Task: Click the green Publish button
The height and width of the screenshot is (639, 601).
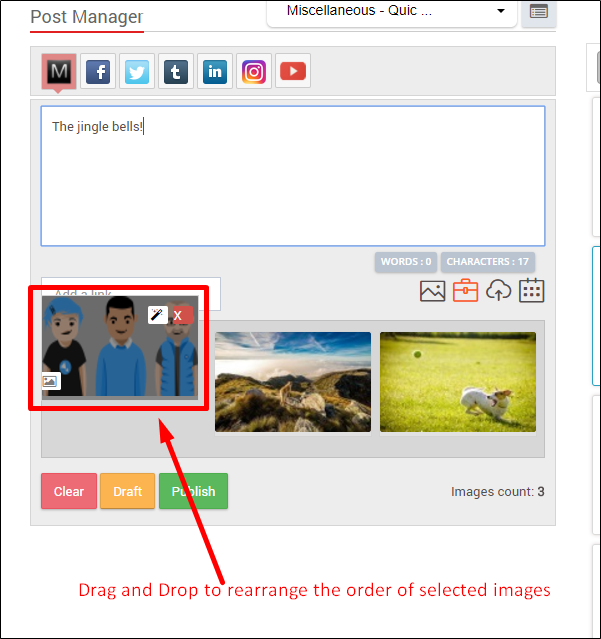Action: [x=193, y=491]
